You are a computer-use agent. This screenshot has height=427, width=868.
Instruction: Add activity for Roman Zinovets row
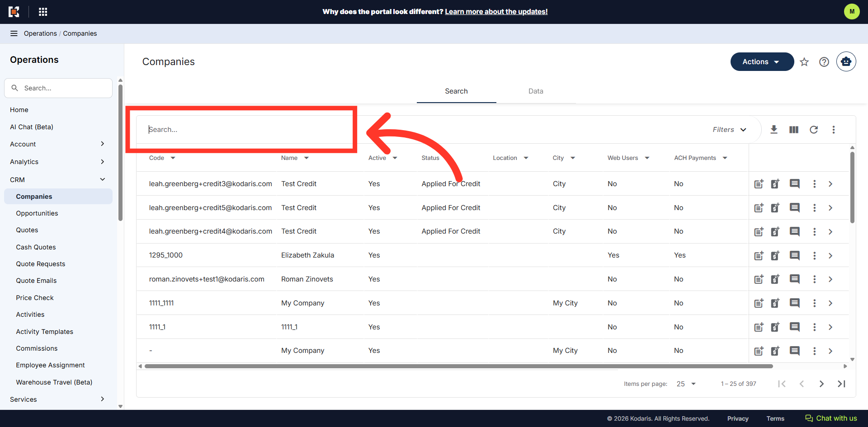tap(759, 279)
